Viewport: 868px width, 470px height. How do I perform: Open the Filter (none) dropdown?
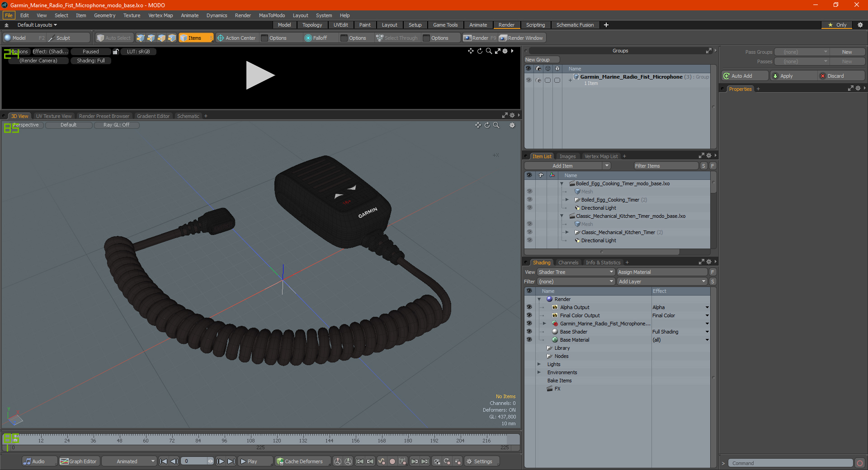point(576,282)
